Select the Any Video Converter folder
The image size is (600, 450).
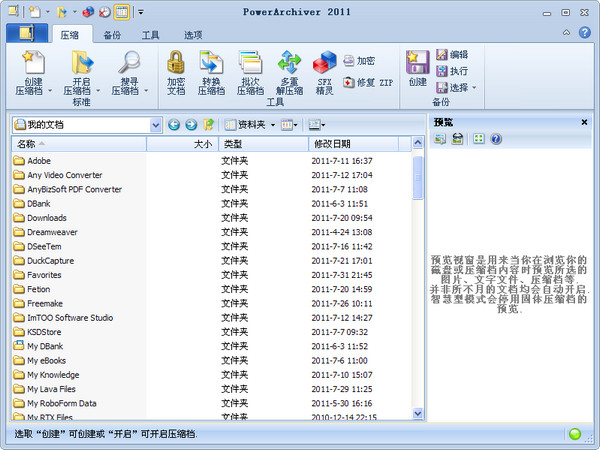click(x=58, y=175)
